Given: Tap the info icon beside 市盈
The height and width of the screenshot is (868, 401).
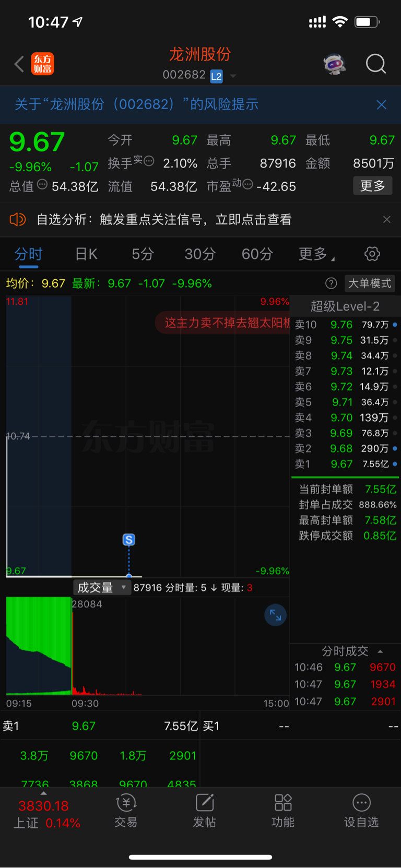Looking at the screenshot, I should (247, 184).
